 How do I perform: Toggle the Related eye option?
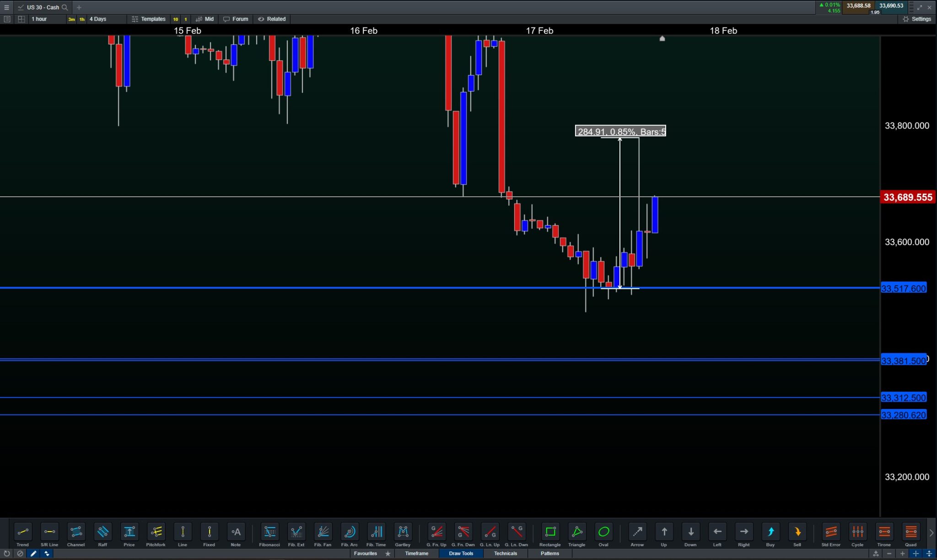point(272,19)
